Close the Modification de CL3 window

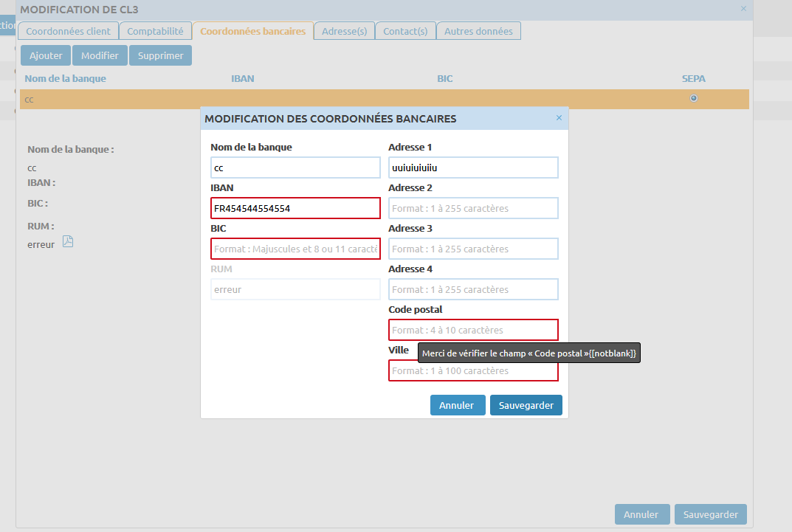(743, 9)
